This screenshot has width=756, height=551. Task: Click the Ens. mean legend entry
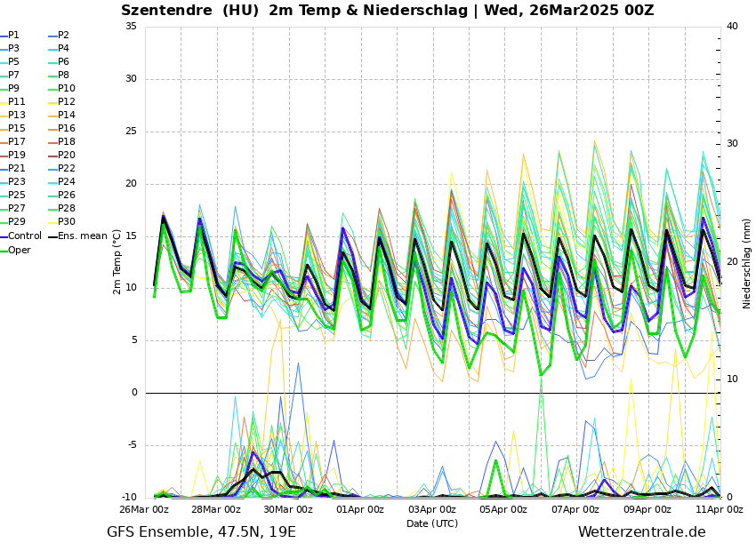(82, 236)
